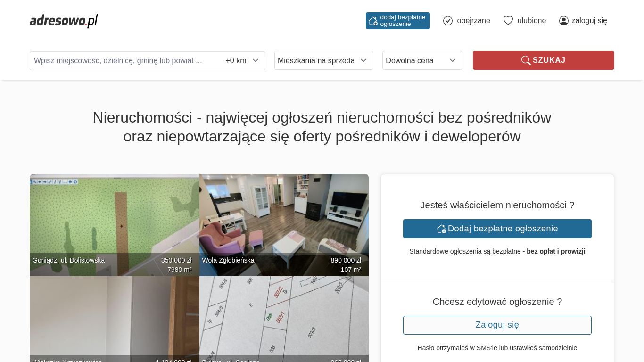The height and width of the screenshot is (362, 644).
Task: Open the Dowolna cena price dropdown
Action: pos(422,60)
